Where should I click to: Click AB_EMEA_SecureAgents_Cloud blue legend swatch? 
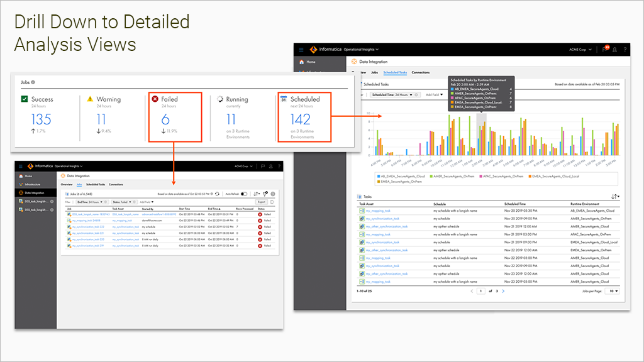coord(378,176)
